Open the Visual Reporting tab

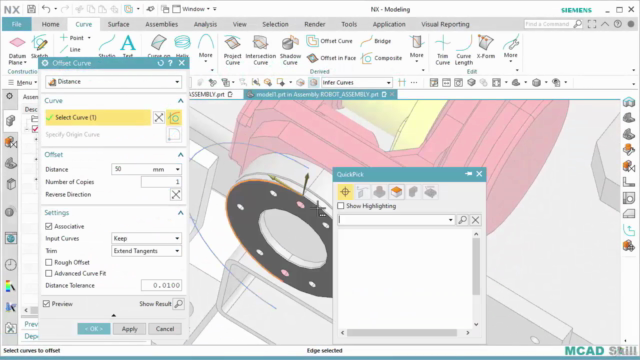445,24
